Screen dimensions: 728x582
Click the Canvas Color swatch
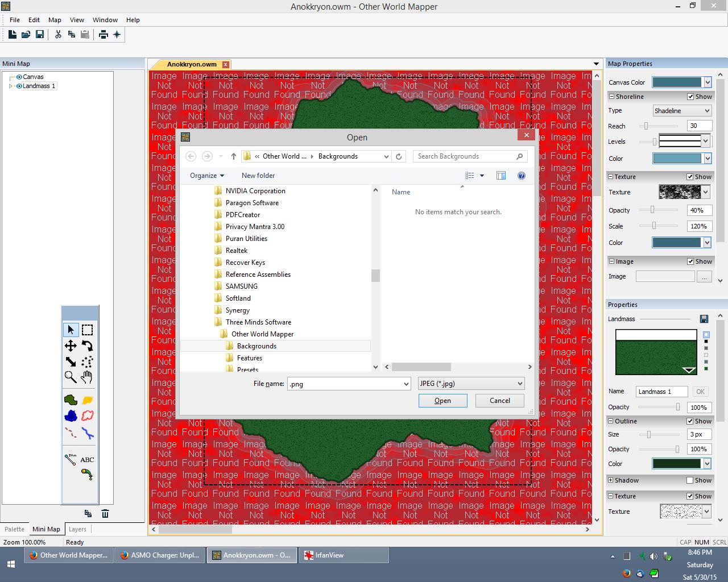677,82
